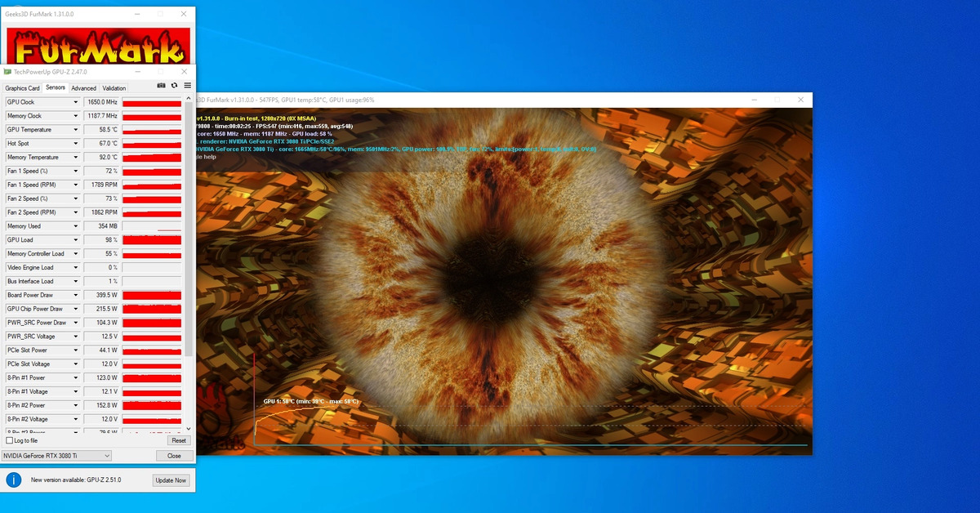Switch to the Graphics Card tab
The height and width of the screenshot is (513, 980).
click(x=22, y=88)
